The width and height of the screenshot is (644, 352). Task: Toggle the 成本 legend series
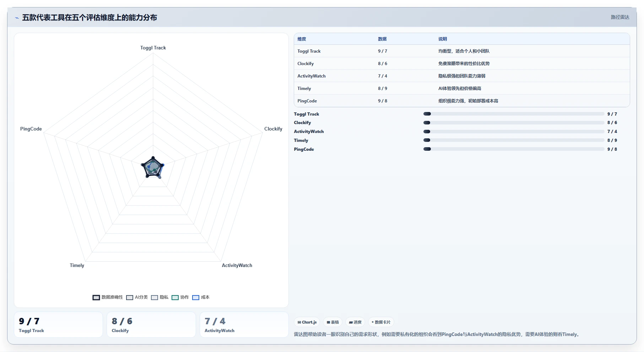coord(201,297)
